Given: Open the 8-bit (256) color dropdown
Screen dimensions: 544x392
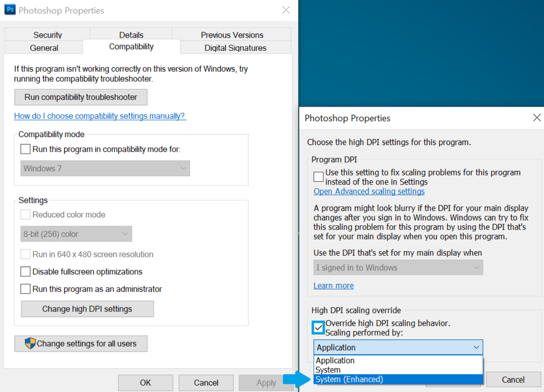Looking at the screenshot, I should 76,234.
